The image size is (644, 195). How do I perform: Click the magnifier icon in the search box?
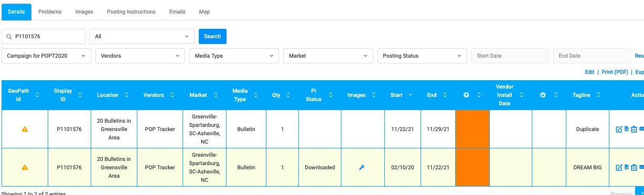pyautogui.click(x=9, y=37)
